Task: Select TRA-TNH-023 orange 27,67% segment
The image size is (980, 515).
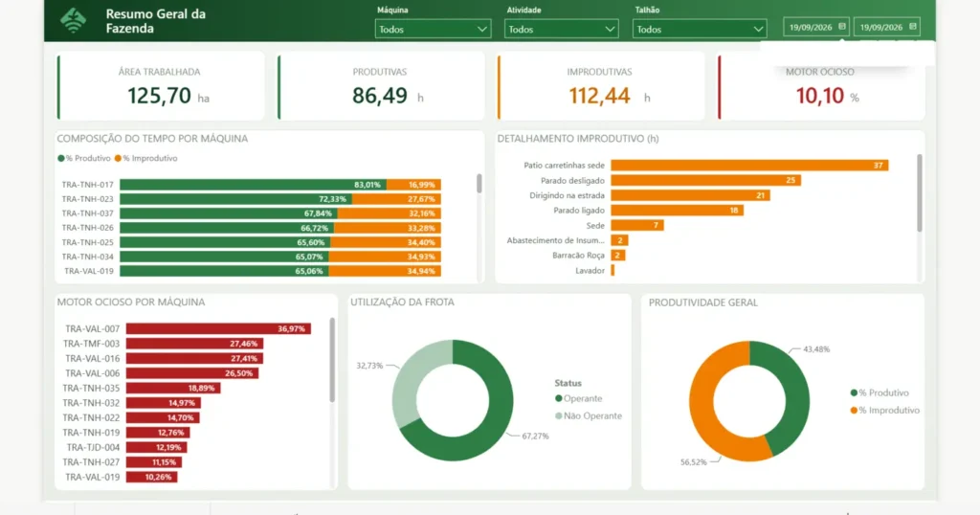Action: point(396,199)
